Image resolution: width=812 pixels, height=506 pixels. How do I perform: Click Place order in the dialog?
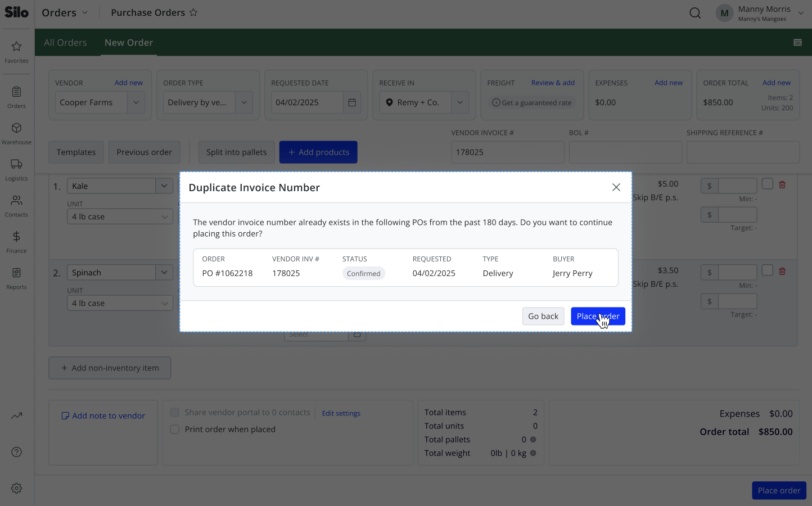point(598,316)
